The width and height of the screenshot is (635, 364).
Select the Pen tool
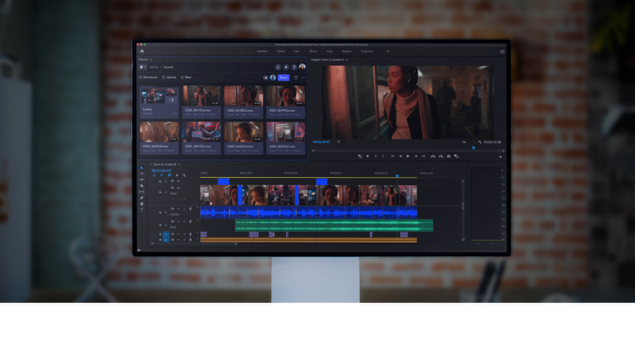click(141, 198)
